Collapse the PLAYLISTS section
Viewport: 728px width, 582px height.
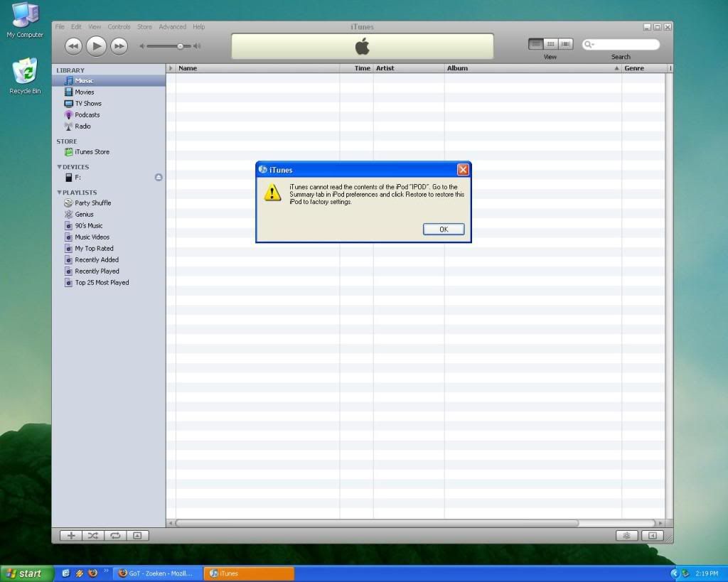[x=60, y=193]
